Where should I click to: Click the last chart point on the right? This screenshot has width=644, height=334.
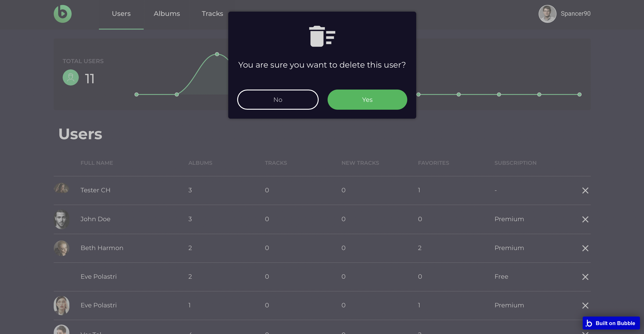tap(579, 94)
